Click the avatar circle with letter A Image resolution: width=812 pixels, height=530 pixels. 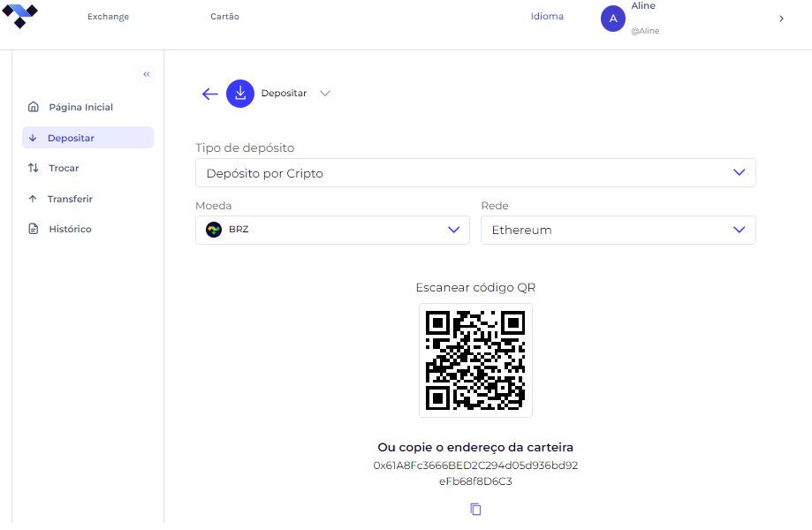[613, 19]
